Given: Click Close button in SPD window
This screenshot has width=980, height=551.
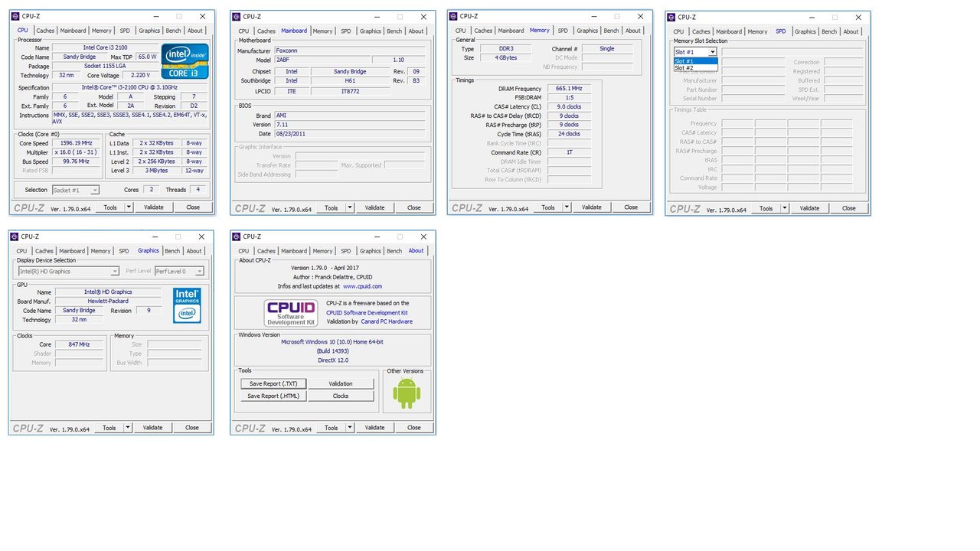Looking at the screenshot, I should (849, 208).
